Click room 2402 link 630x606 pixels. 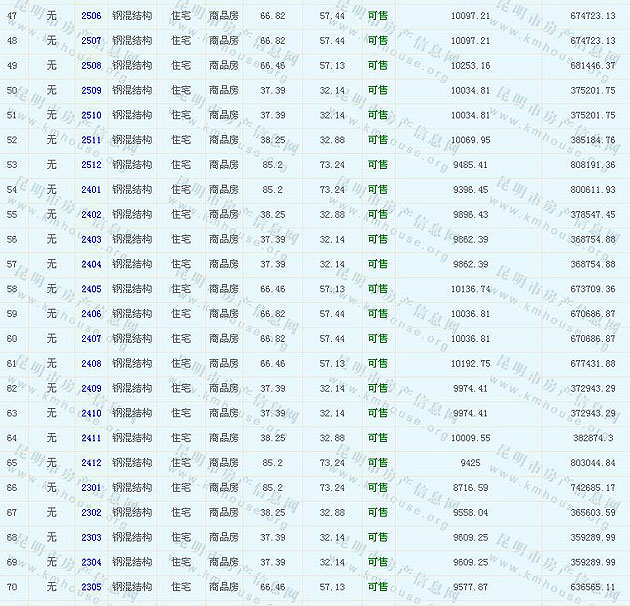pyautogui.click(x=91, y=215)
